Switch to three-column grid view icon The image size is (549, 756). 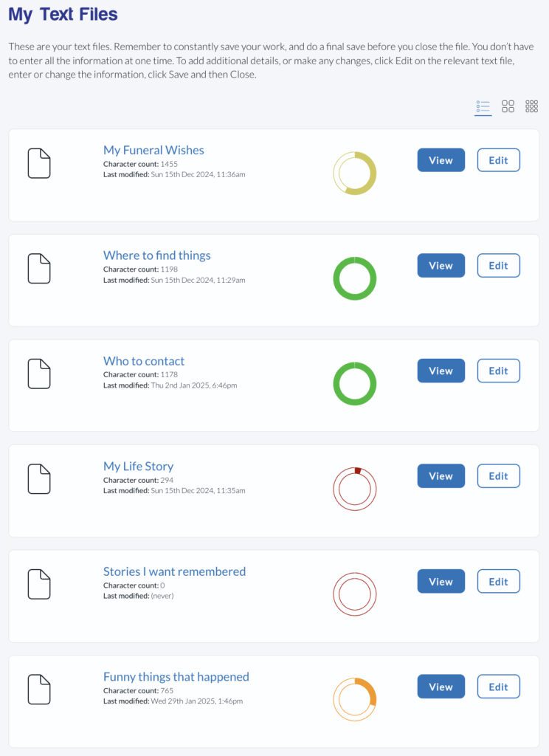click(x=531, y=106)
